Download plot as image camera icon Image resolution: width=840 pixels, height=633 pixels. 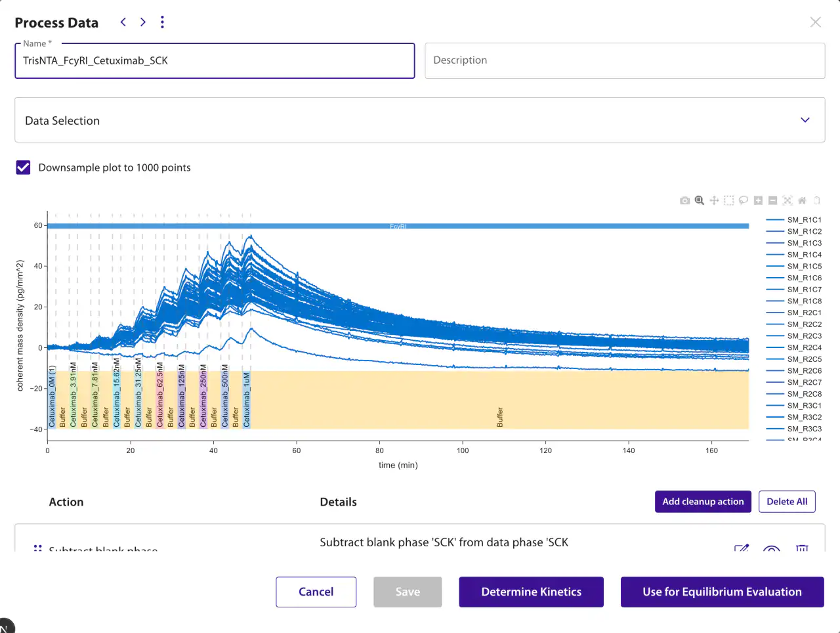685,200
